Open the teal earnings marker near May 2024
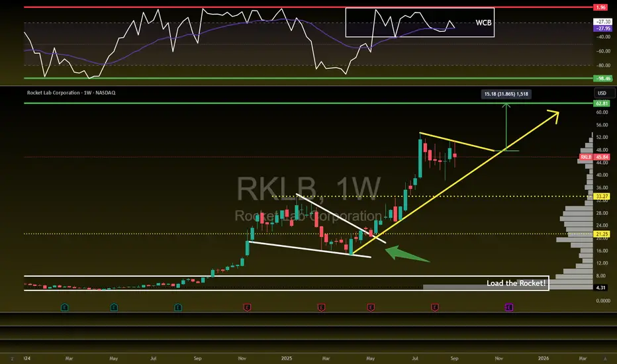This screenshot has width=617, height=364. click(x=114, y=307)
